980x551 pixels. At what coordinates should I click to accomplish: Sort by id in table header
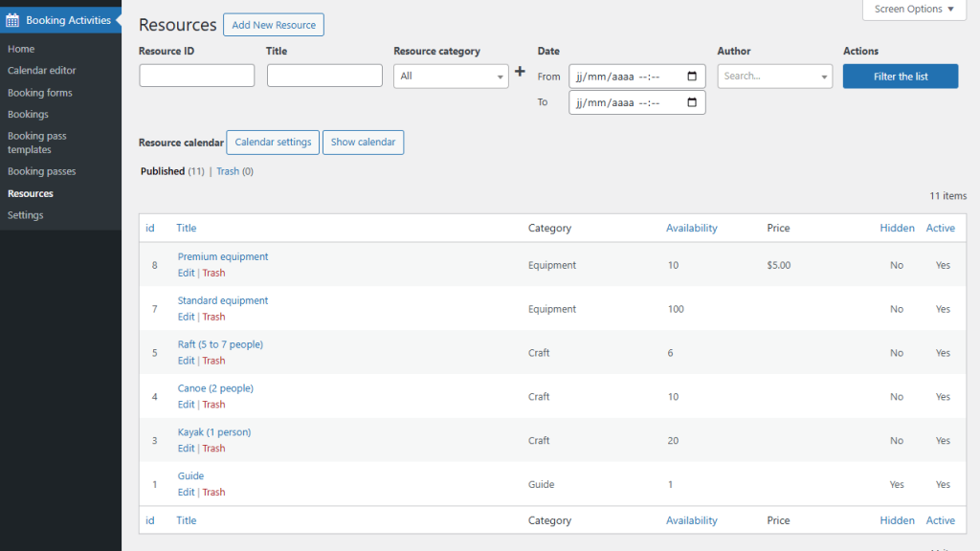150,228
